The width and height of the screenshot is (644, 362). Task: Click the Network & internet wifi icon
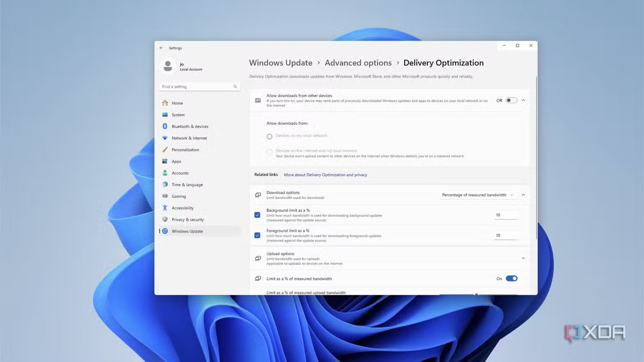coord(165,138)
